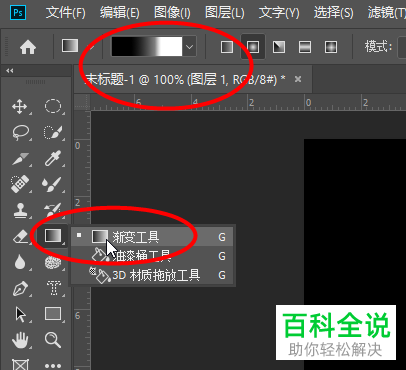Viewport: 406px width, 370px height.
Task: Select the Path Selection tool
Action: [21, 314]
